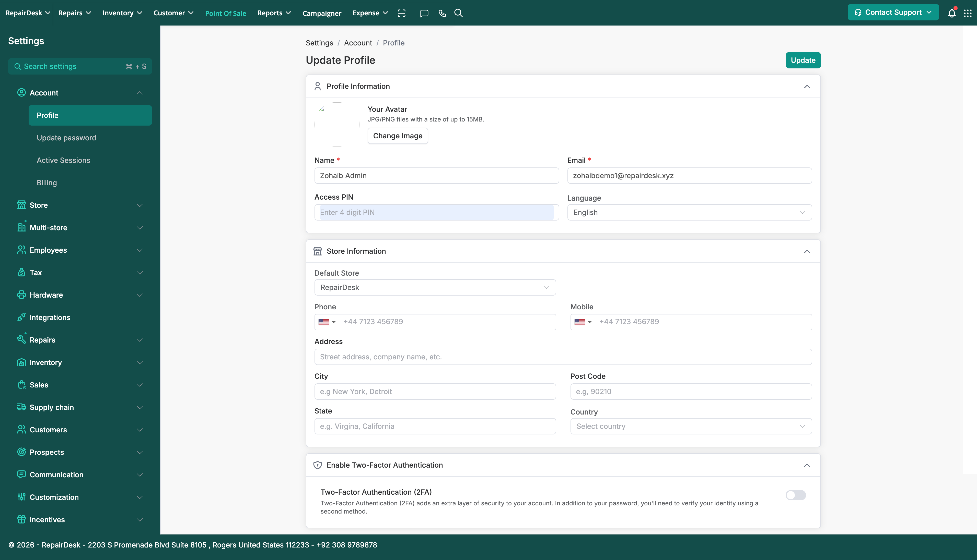Collapse the Two-Factor Authentication panel
Viewport: 977px width, 560px height.
[x=807, y=465]
